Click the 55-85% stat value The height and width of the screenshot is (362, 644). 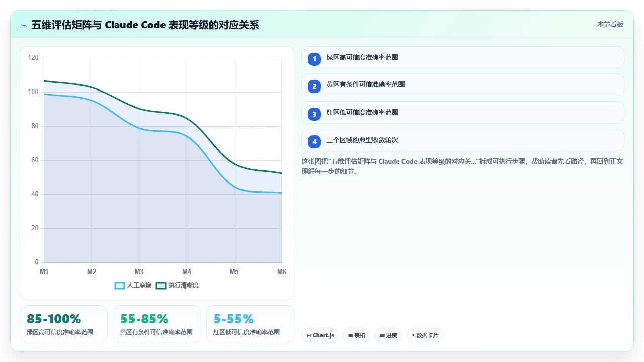(144, 319)
